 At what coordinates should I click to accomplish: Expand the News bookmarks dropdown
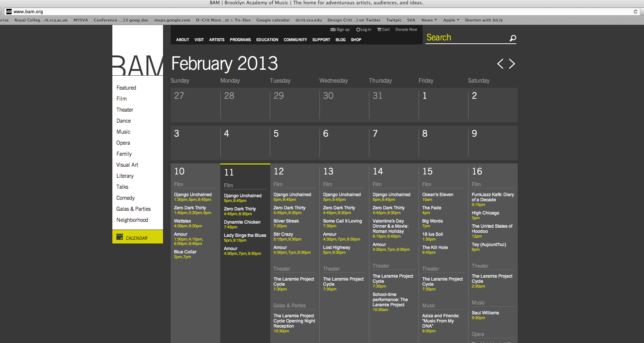pos(429,20)
